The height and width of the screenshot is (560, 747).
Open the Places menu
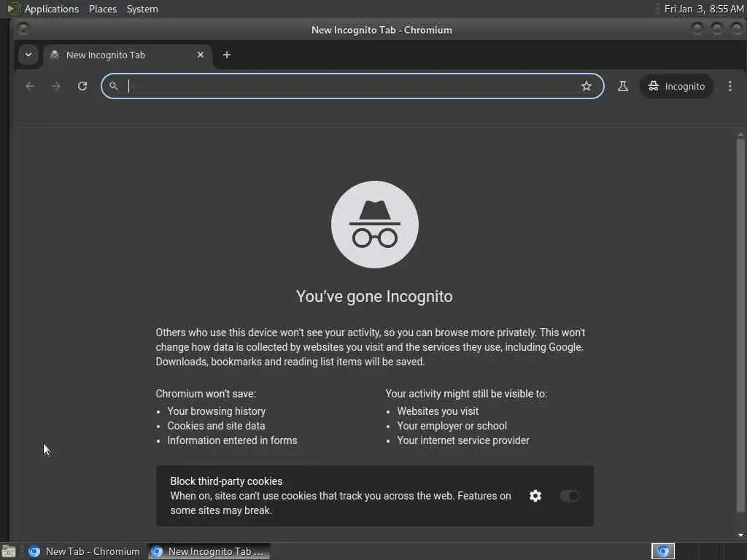point(103,9)
